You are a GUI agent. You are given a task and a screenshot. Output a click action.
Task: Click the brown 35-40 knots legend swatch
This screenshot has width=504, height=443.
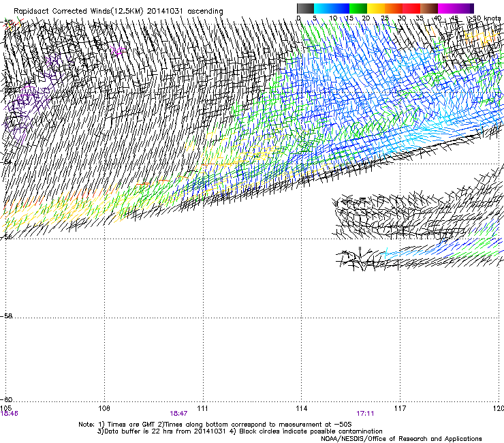tap(429, 8)
